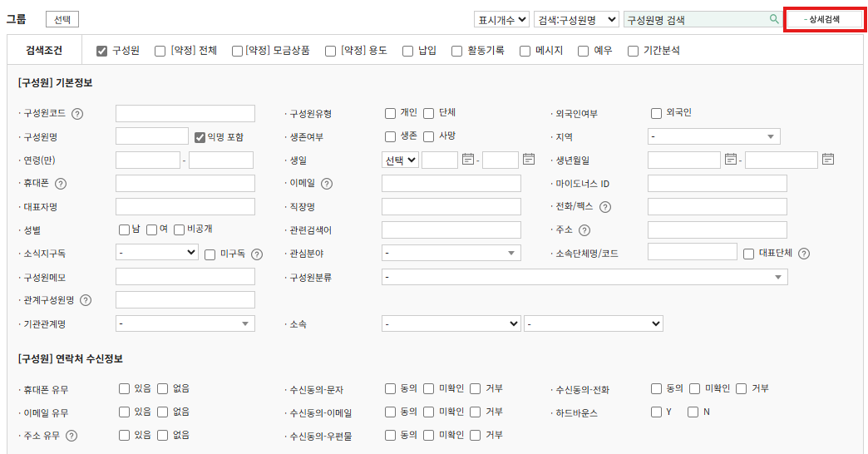Expand the 관심분야 dropdown
This screenshot has width=868, height=454.
pyautogui.click(x=451, y=253)
